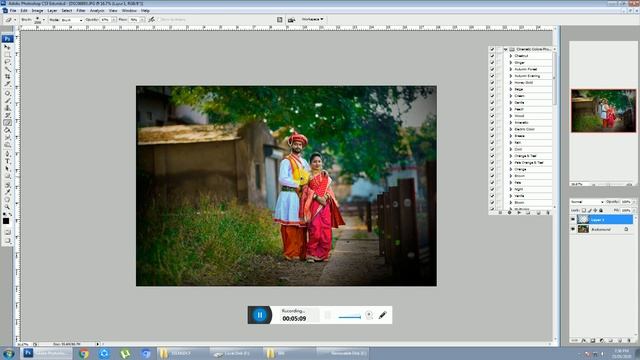Open the Layer menu
This screenshot has height=360, width=640.
tap(52, 11)
